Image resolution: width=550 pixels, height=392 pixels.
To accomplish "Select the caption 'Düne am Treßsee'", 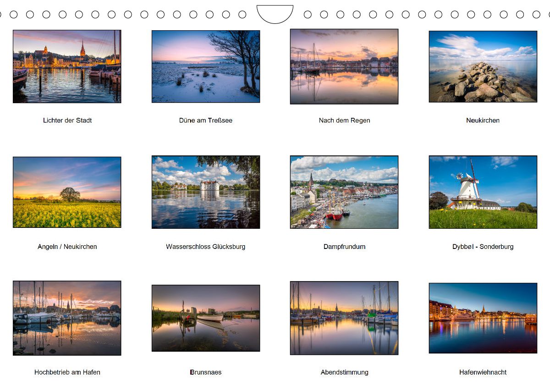I will (206, 120).
